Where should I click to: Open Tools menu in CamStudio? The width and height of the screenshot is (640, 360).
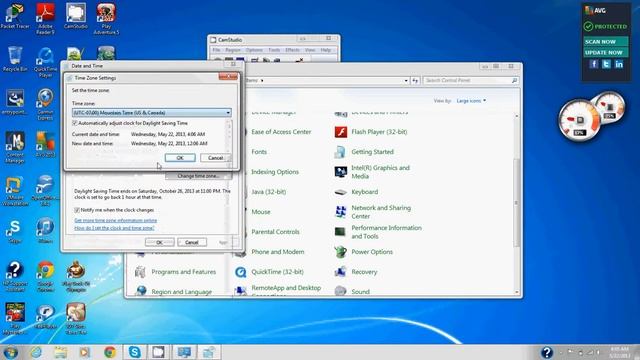click(x=274, y=50)
